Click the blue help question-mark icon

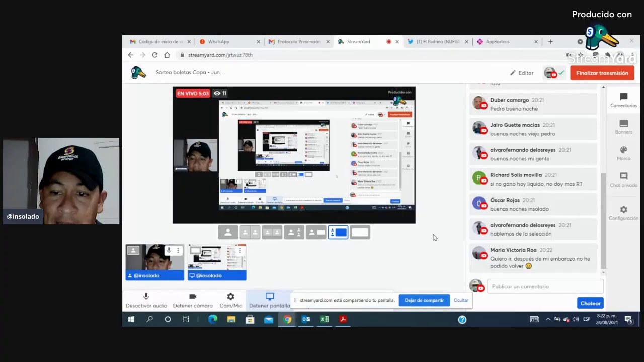462,319
